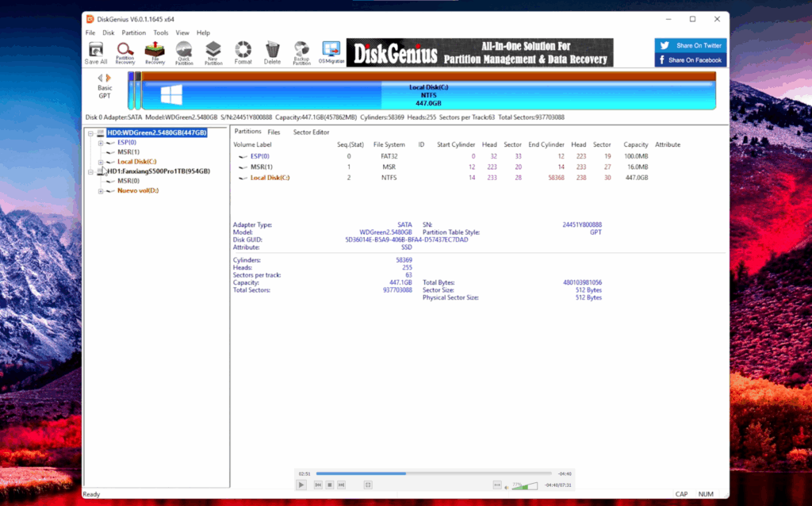812x506 pixels.
Task: Toggle fullscreen in the video player
Action: tap(368, 485)
